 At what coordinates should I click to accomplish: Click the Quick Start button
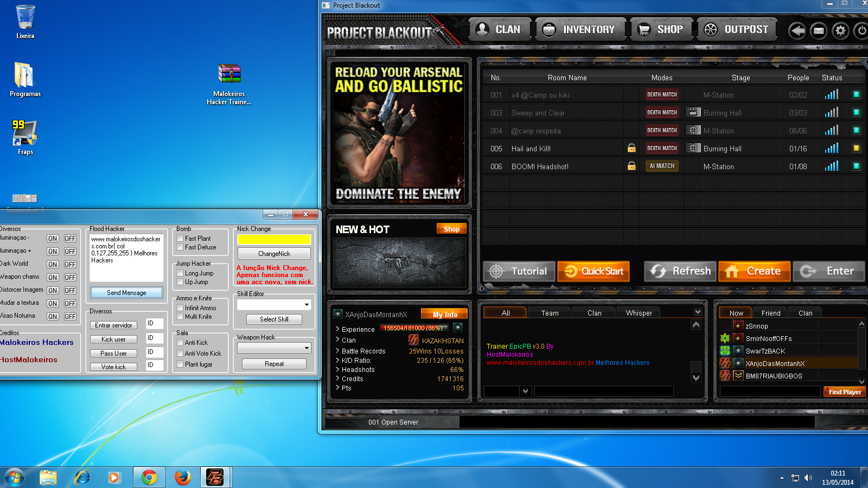[x=593, y=271]
